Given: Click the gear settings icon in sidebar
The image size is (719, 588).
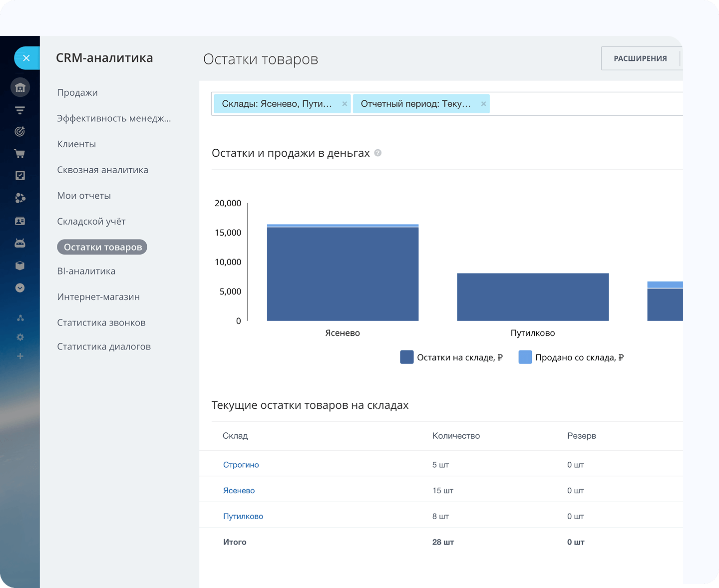Looking at the screenshot, I should (x=20, y=337).
